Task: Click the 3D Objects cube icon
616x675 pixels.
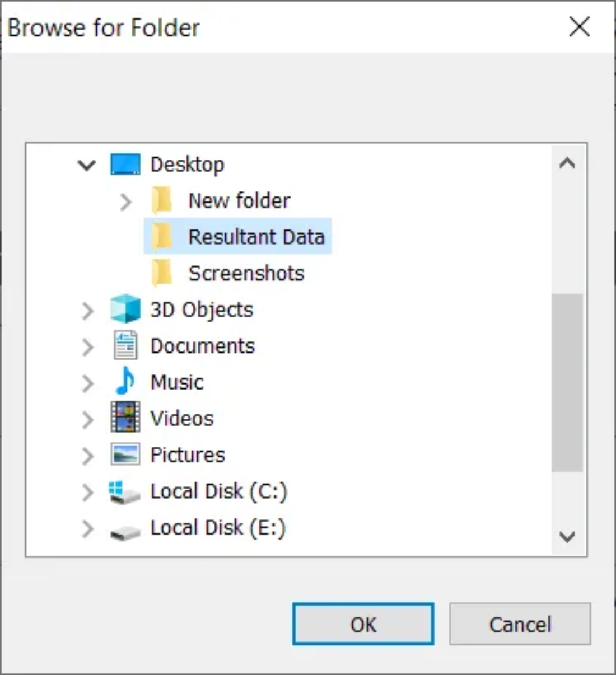Action: (125, 309)
